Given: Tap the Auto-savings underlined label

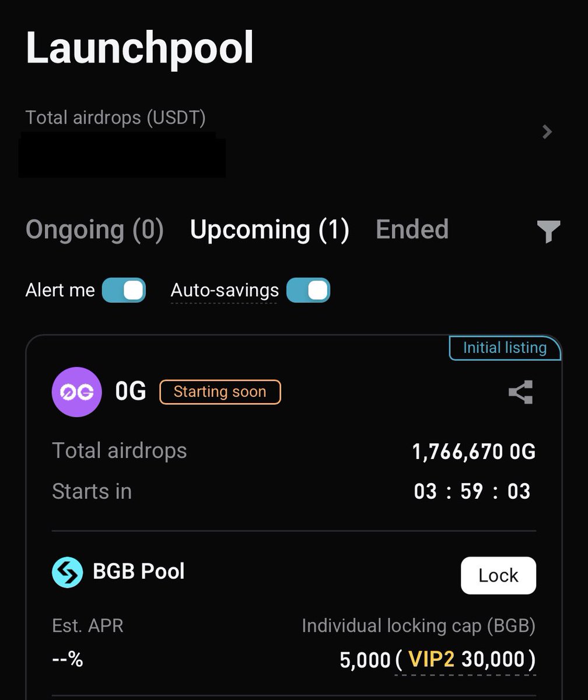Looking at the screenshot, I should point(225,290).
